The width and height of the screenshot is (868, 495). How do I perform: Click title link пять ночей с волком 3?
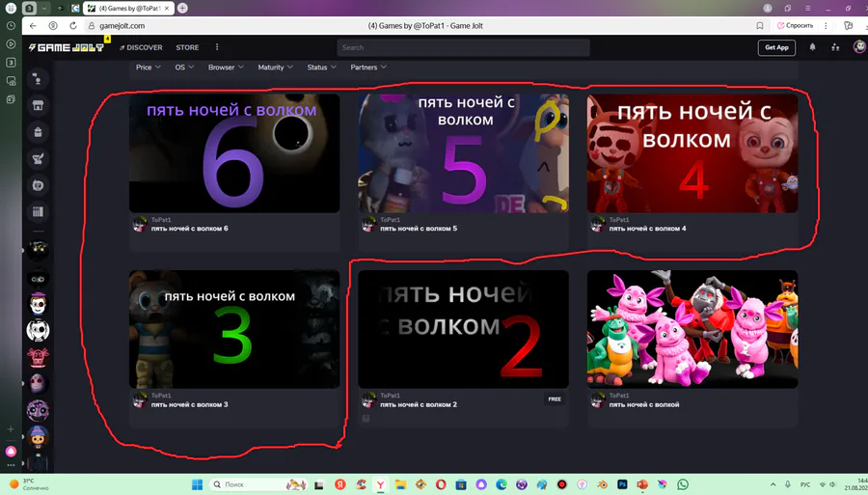click(x=189, y=404)
